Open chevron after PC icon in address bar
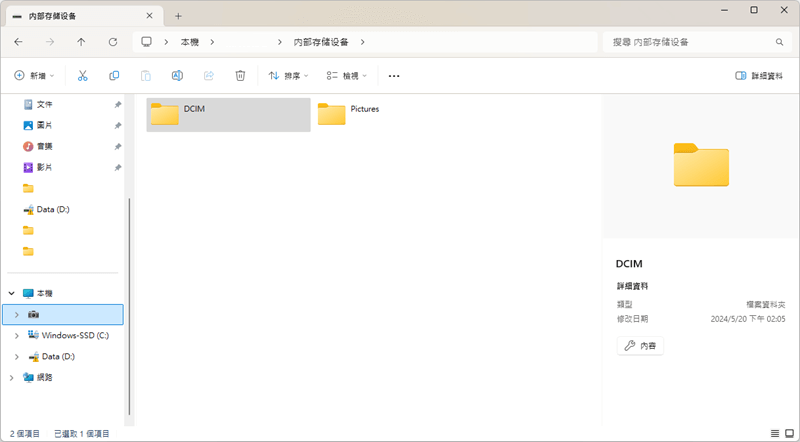800x442 pixels. [x=166, y=42]
